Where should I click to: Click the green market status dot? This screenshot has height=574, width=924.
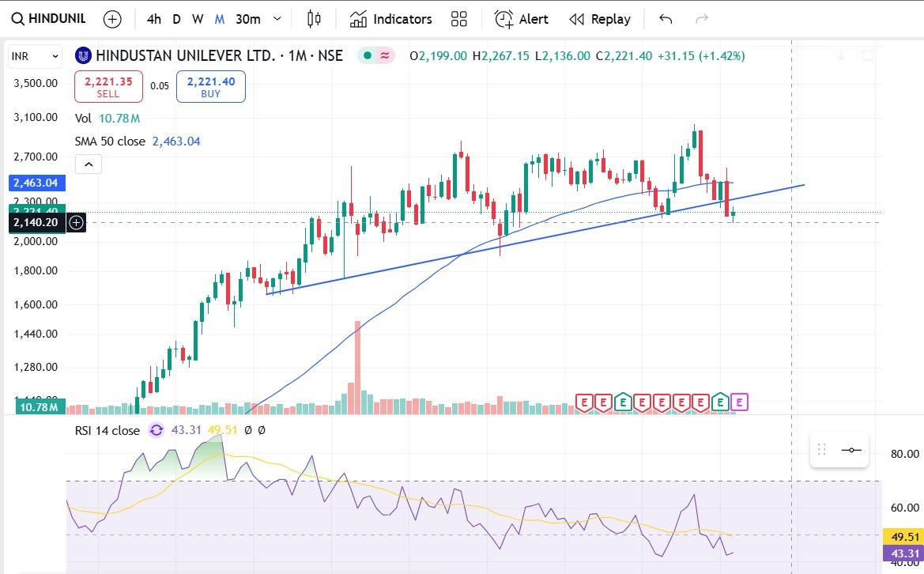coord(368,55)
